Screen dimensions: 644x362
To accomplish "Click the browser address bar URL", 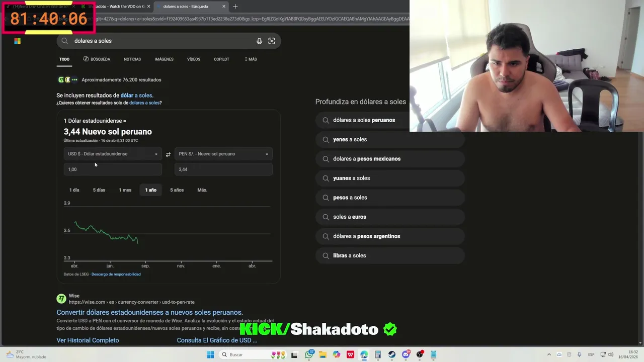I will (x=252, y=19).
